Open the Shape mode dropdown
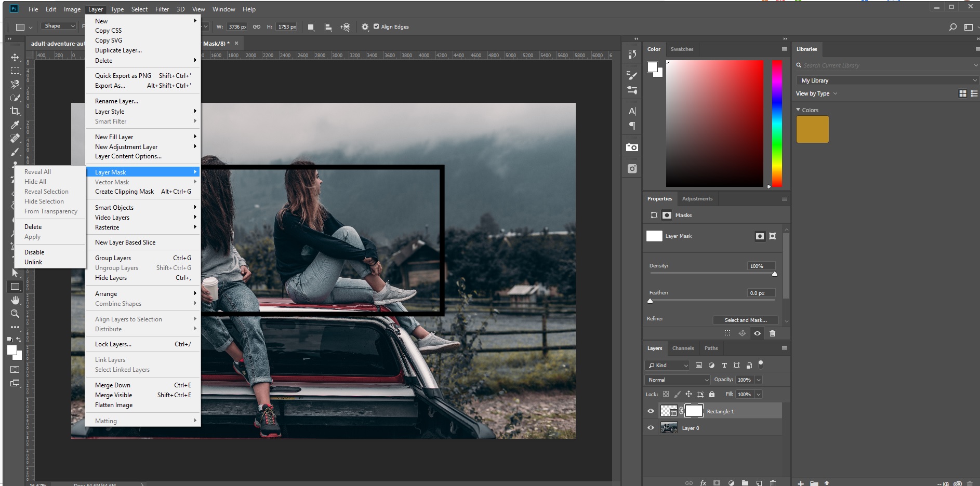Screen dimensions: 980x486 (x=60, y=26)
